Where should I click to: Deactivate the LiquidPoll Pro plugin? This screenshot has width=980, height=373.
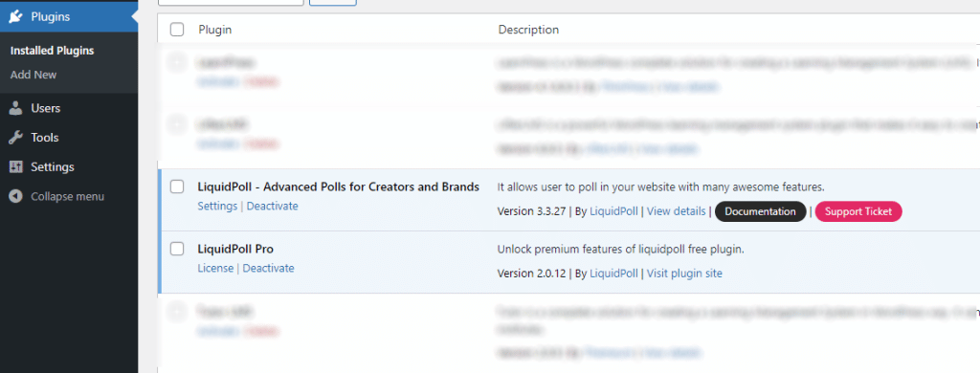(268, 268)
